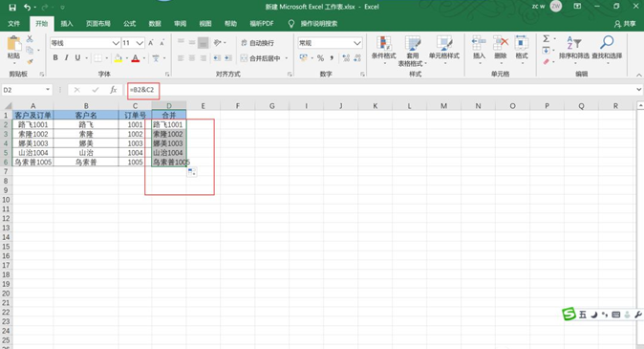Click the fx insert function button

114,90
